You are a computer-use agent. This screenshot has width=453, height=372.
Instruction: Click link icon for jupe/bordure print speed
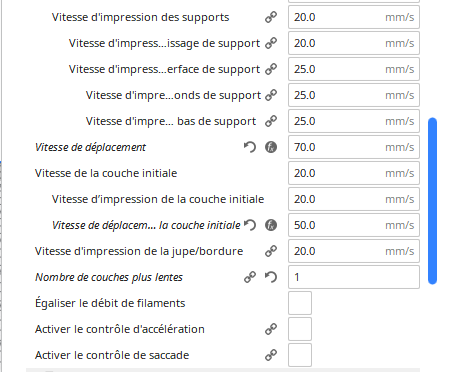click(271, 251)
